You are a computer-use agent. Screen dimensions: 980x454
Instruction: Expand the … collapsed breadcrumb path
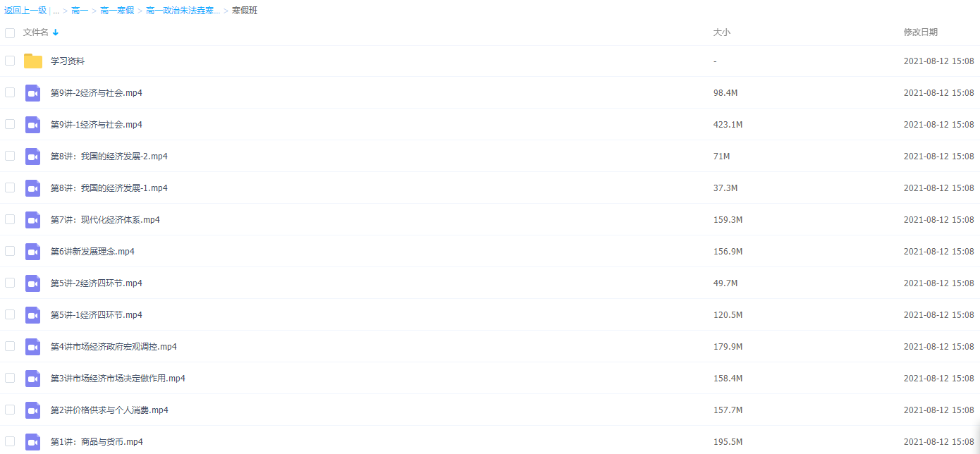(x=56, y=11)
